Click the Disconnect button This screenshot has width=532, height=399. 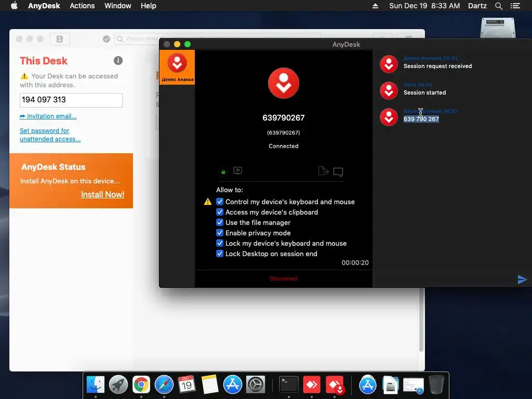point(283,278)
